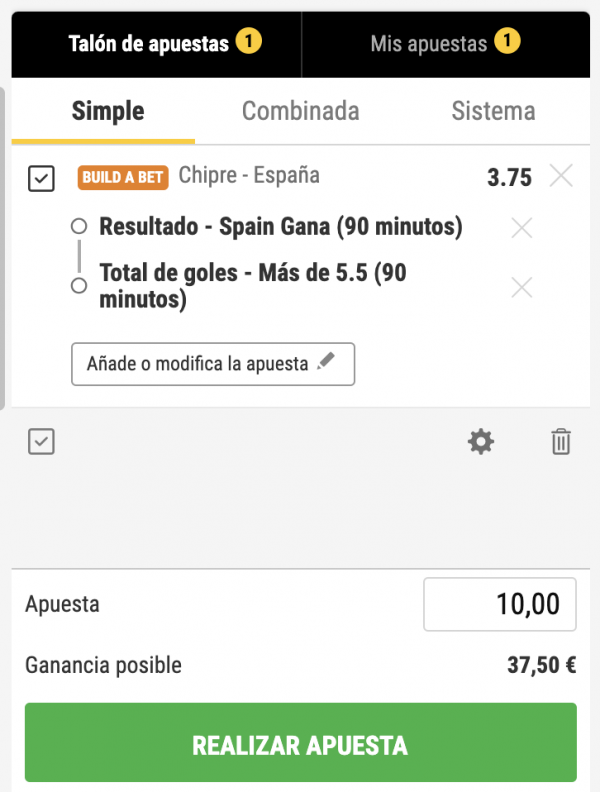Click pencil icon on modify bet button
Viewport: 600px width, 792px height.
click(325, 364)
